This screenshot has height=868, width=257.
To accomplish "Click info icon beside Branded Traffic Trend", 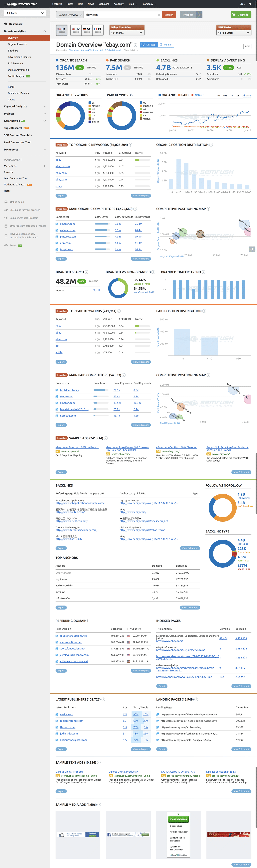I will click(203, 272).
